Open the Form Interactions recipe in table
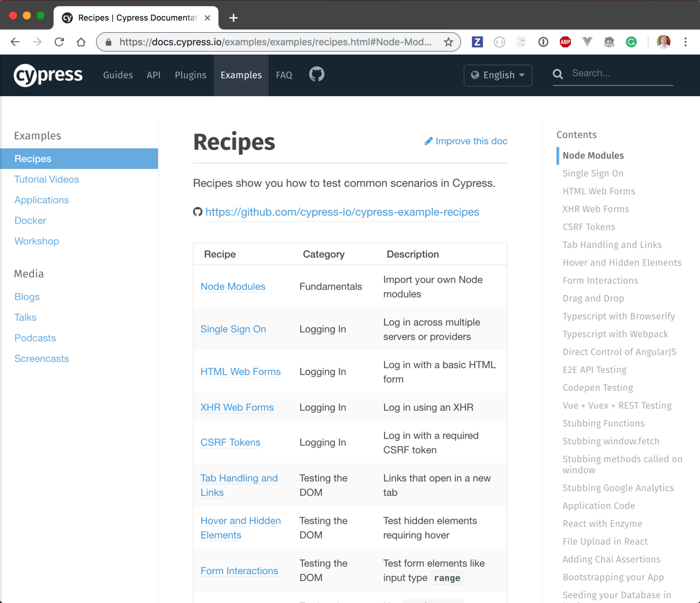This screenshot has height=603, width=700. pyautogui.click(x=239, y=570)
